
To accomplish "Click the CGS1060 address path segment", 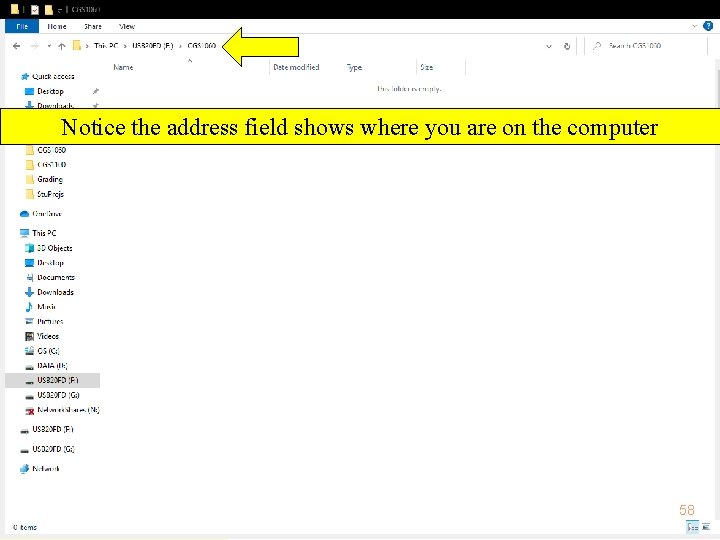I will click(202, 45).
